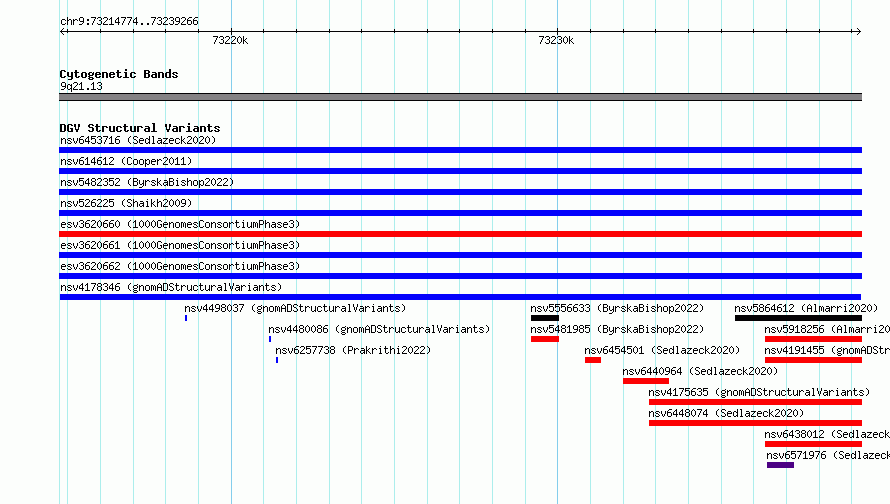Click the blue bar under nsv614612
Viewport: 890px width, 504px height.
[460, 171]
